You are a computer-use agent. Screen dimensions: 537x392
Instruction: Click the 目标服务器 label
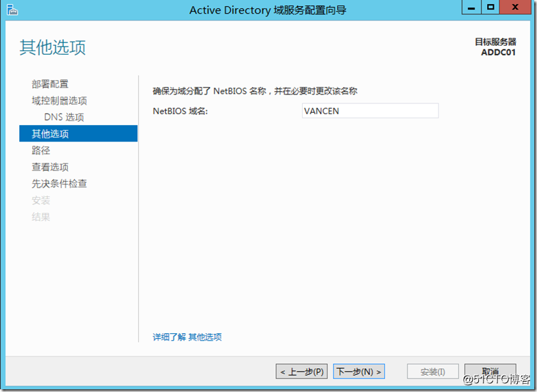(495, 42)
